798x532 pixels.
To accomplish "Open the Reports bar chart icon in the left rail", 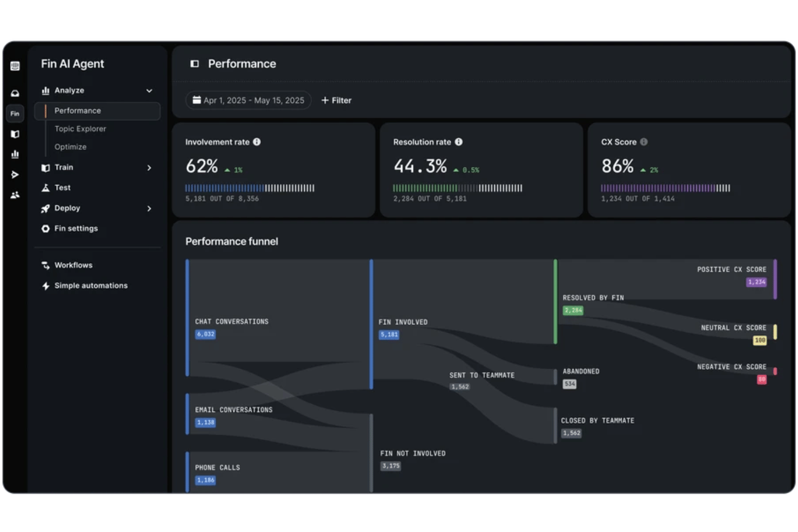I will pyautogui.click(x=15, y=154).
